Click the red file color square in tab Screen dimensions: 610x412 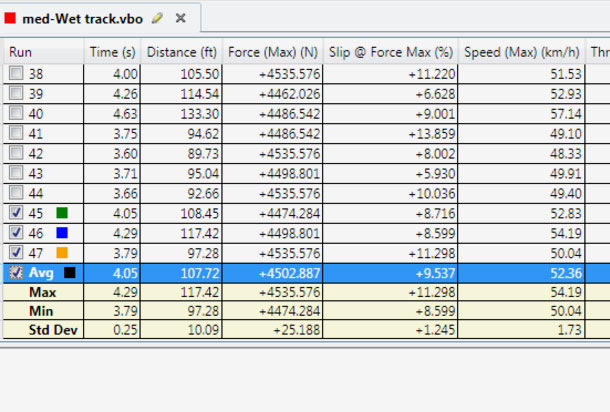pyautogui.click(x=10, y=18)
